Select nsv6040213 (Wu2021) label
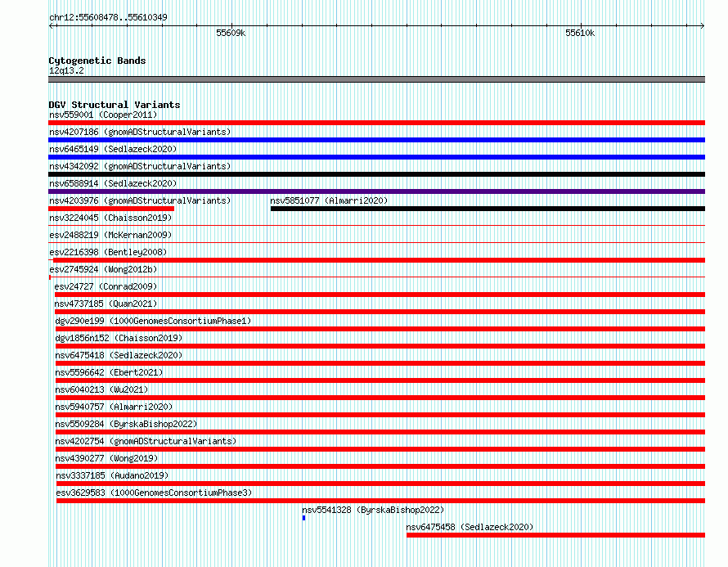Image resolution: width=728 pixels, height=567 pixels. [101, 389]
